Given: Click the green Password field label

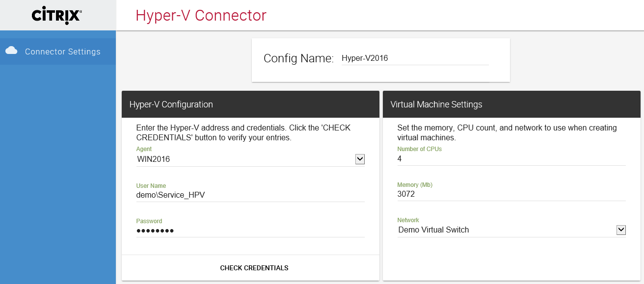Looking at the screenshot, I should coord(149,221).
